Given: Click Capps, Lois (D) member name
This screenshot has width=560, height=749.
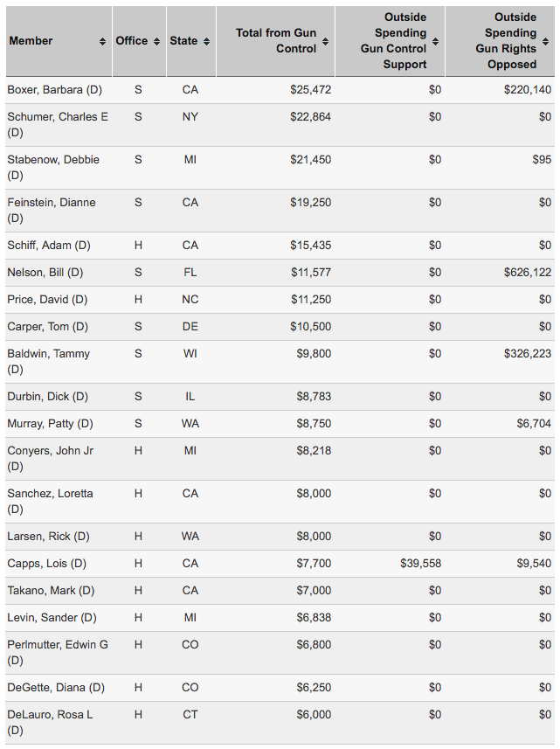Looking at the screenshot, I should click(47, 563).
